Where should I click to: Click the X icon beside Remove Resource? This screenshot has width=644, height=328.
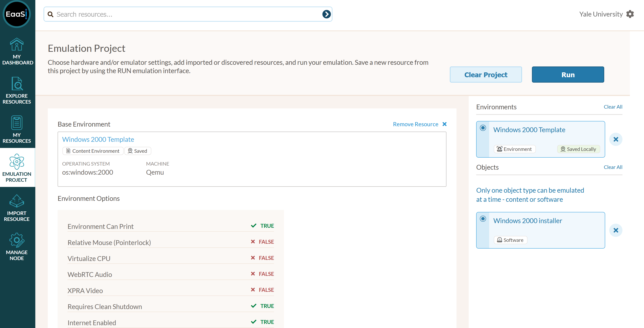tap(444, 124)
